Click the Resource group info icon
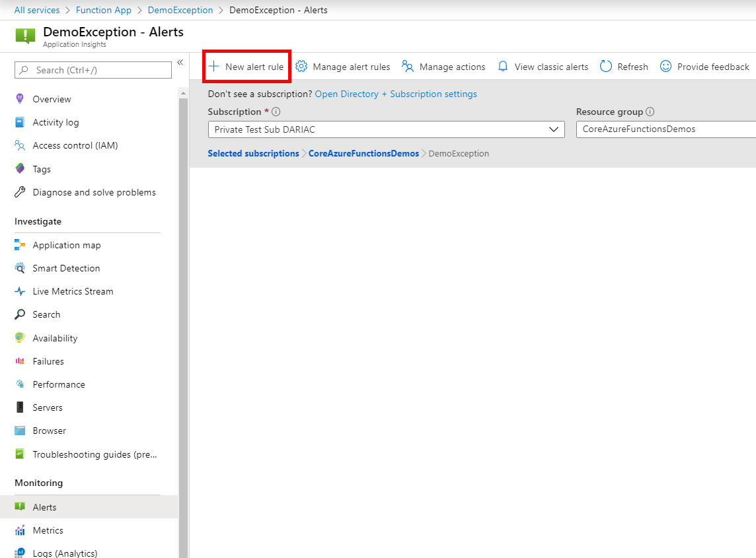Image resolution: width=756 pixels, height=558 pixels. point(650,112)
